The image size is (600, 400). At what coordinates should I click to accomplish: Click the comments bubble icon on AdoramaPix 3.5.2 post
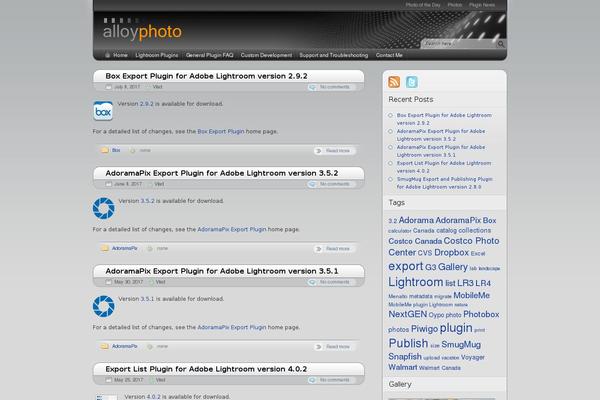coord(313,184)
